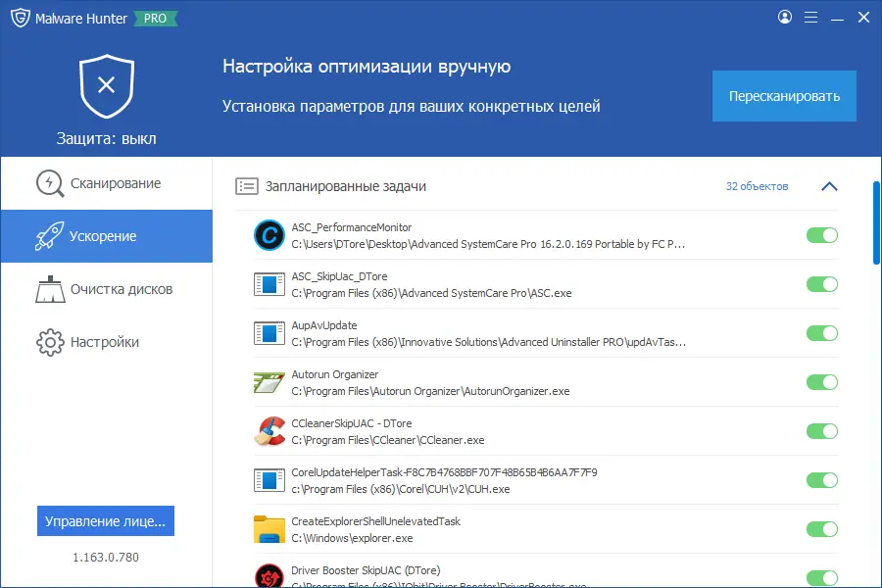Viewport: 882px width, 588px height.
Task: Click the scanning magnifier icon in sidebar
Action: click(x=50, y=183)
